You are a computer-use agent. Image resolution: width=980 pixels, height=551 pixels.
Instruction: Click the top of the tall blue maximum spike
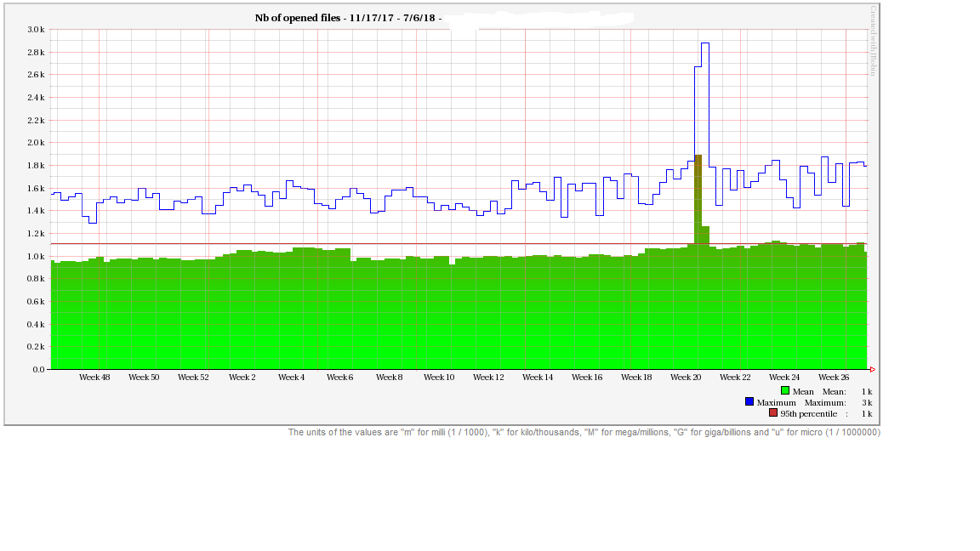click(704, 43)
